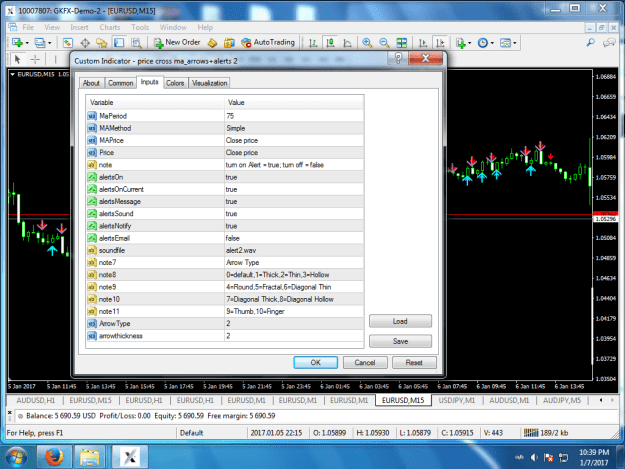Click the Reset button
Screen dimensions: 625x469
[x=414, y=362]
